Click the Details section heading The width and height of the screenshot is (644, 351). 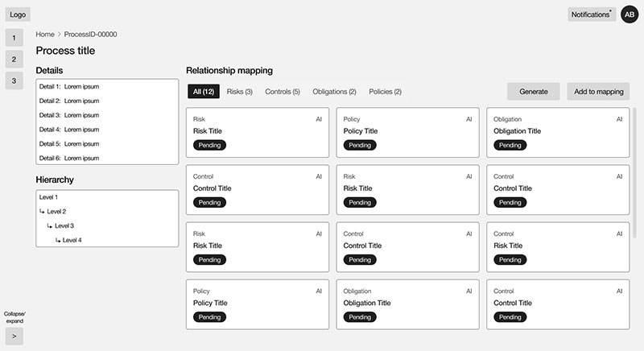(x=49, y=71)
